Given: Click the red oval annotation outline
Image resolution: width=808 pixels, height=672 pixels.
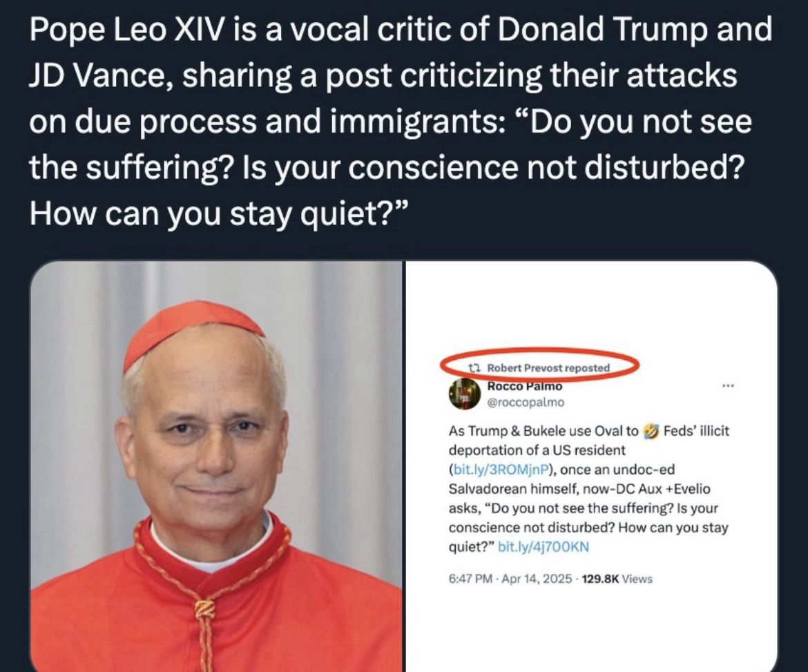Looking at the screenshot, I should pyautogui.click(x=539, y=365).
